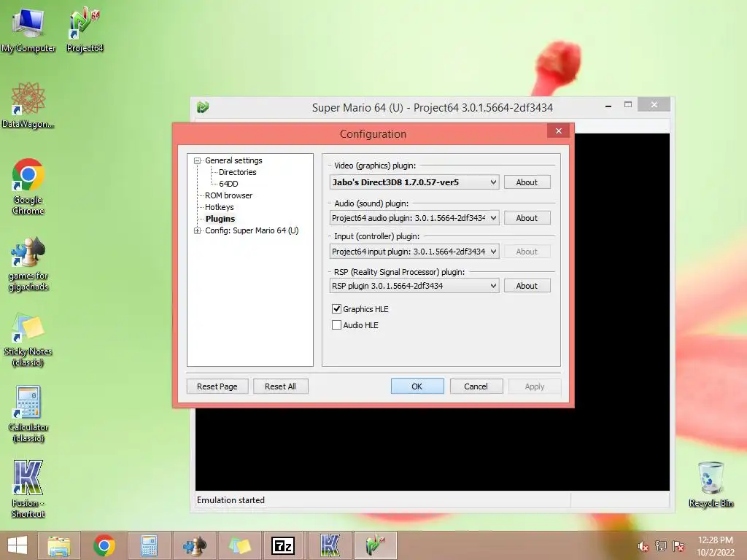Switch to Project64 in the taskbar

375,545
